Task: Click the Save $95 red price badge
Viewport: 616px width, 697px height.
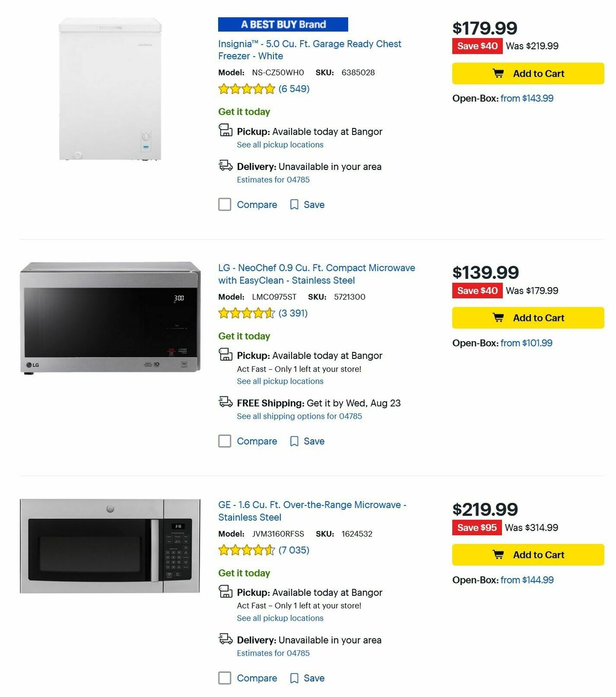Action: click(x=477, y=527)
